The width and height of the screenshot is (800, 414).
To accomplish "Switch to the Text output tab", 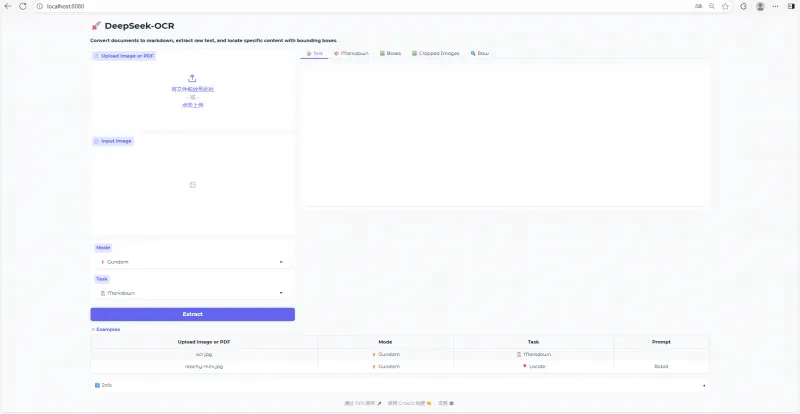I will click(314, 53).
